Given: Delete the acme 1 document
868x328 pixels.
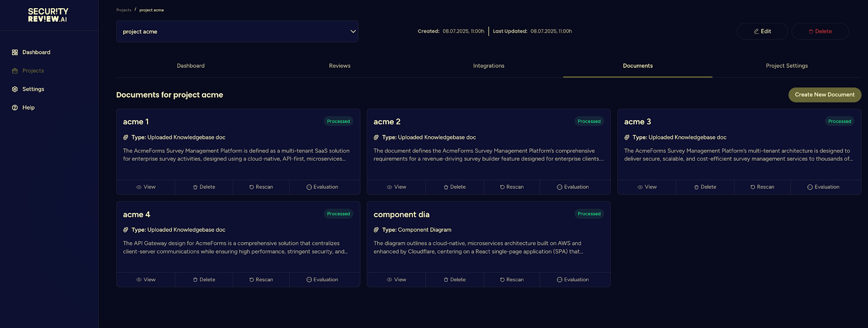Looking at the screenshot, I should coord(204,187).
